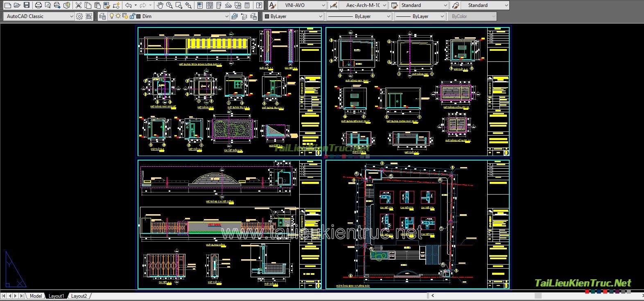Jump to last layout tab arrow
This screenshot has width=644, height=301.
22,296
